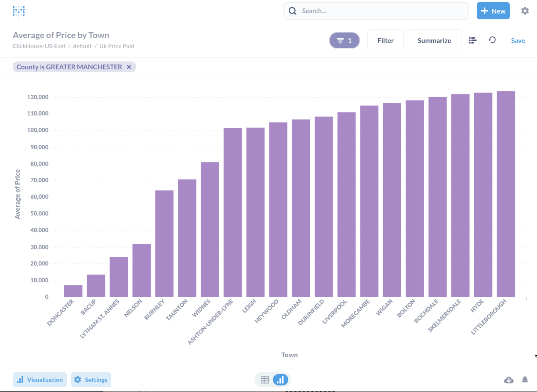Viewport: 537px width, 392px height.
Task: Open the Filter panel
Action: [385, 40]
